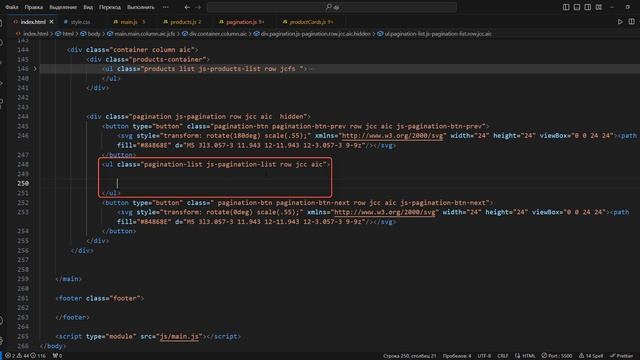Change line endings via CRLF

coord(502,356)
